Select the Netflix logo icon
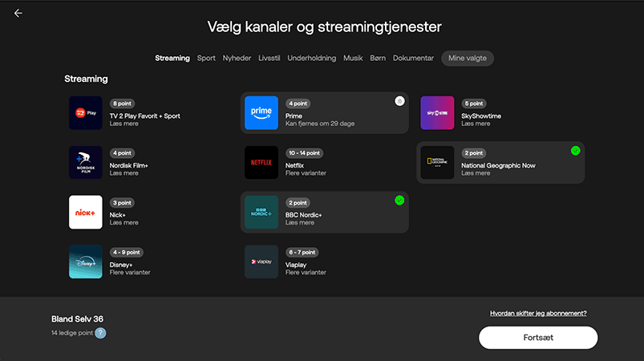 (261, 162)
